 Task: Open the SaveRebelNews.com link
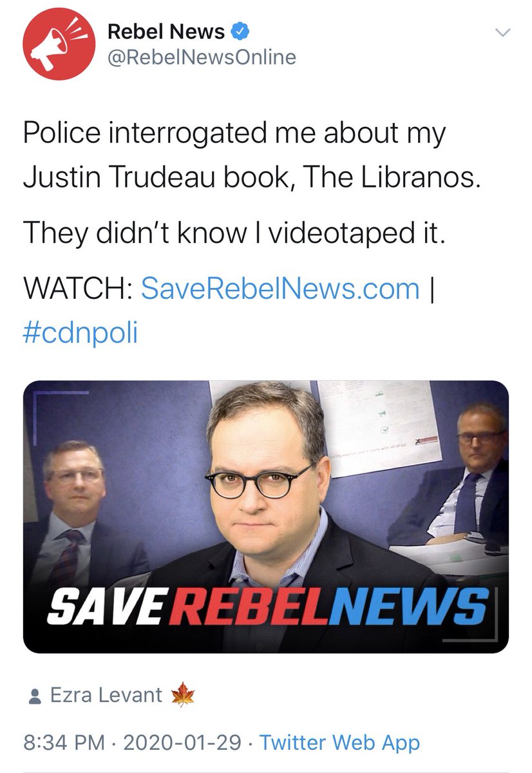[x=280, y=288]
